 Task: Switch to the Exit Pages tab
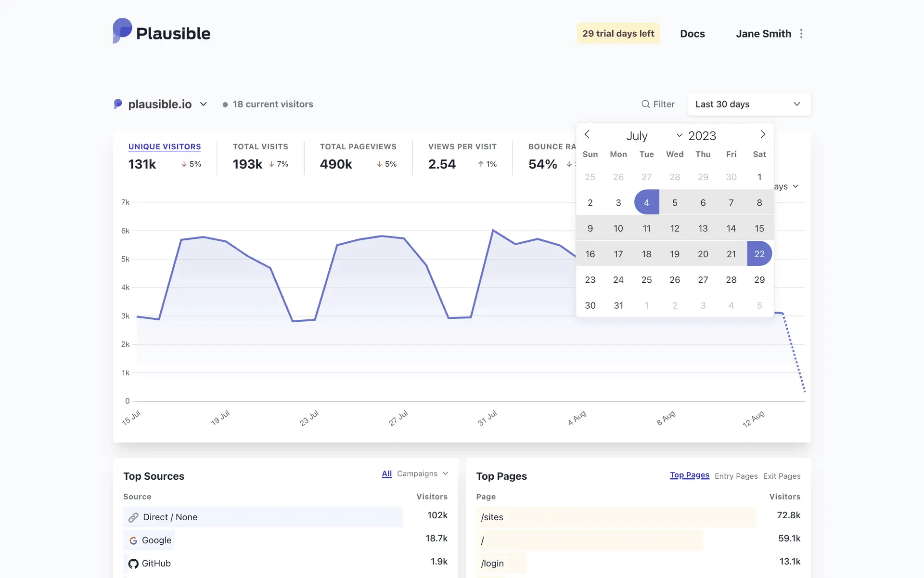tap(782, 476)
